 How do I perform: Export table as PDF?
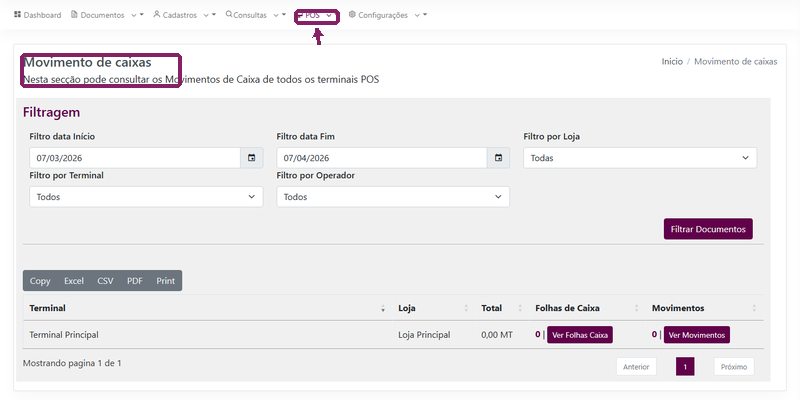pos(135,281)
